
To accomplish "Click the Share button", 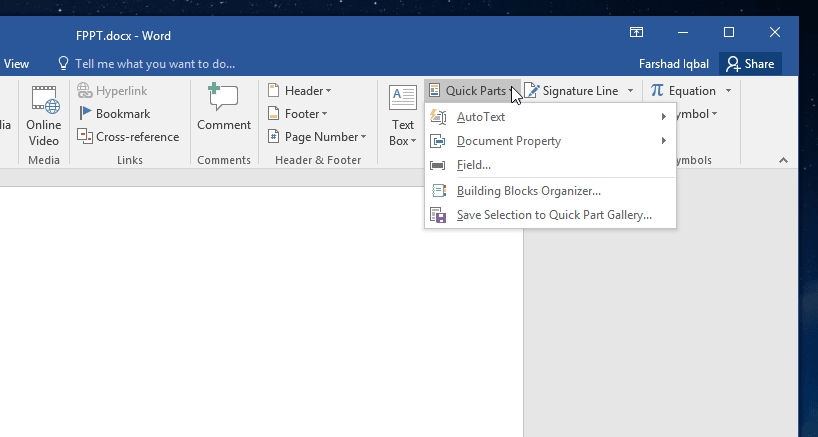I will 750,64.
